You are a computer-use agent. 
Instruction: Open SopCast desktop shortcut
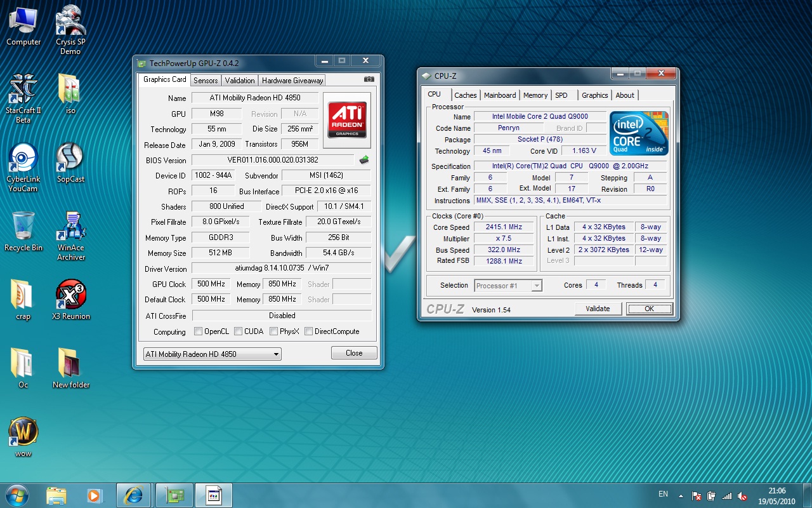coord(70,163)
